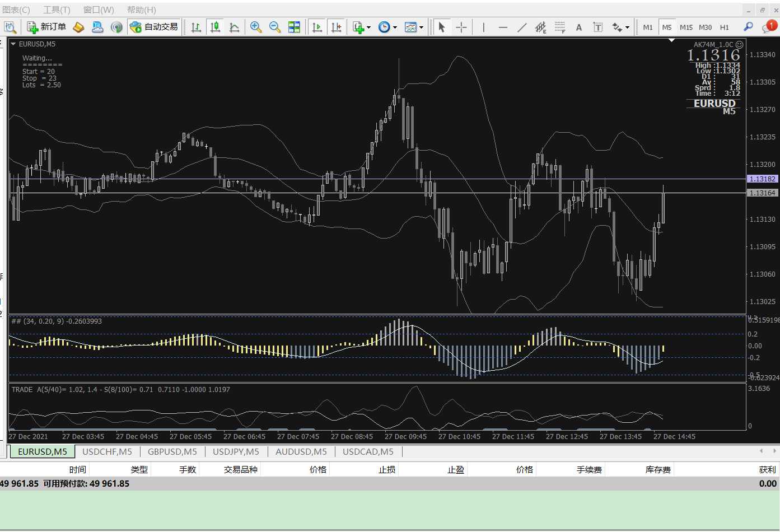The image size is (780, 532).
Task: Switch to the GBPUSD,M5 chart tab
Action: 172,451
